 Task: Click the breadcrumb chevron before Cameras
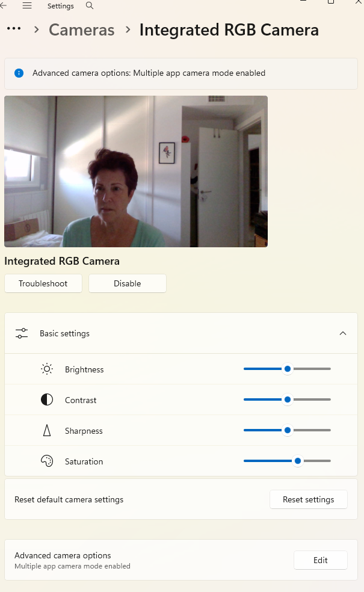(x=36, y=29)
